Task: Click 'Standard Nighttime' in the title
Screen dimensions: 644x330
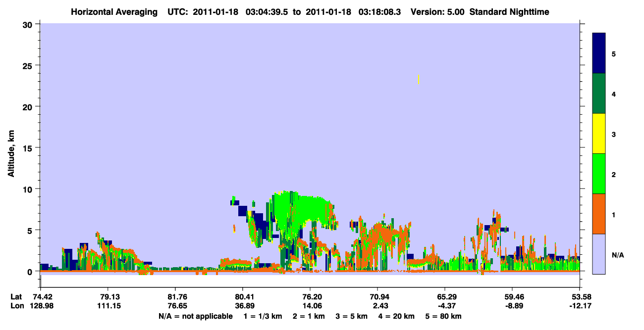Action: 509,11
